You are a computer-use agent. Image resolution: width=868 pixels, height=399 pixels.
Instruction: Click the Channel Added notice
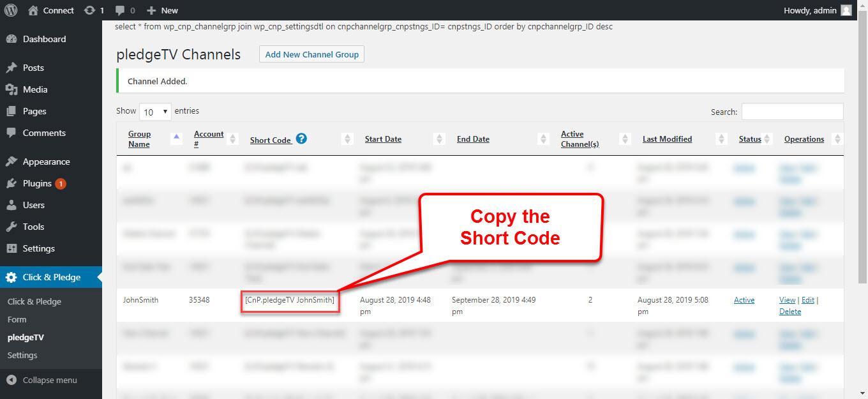[x=480, y=81]
